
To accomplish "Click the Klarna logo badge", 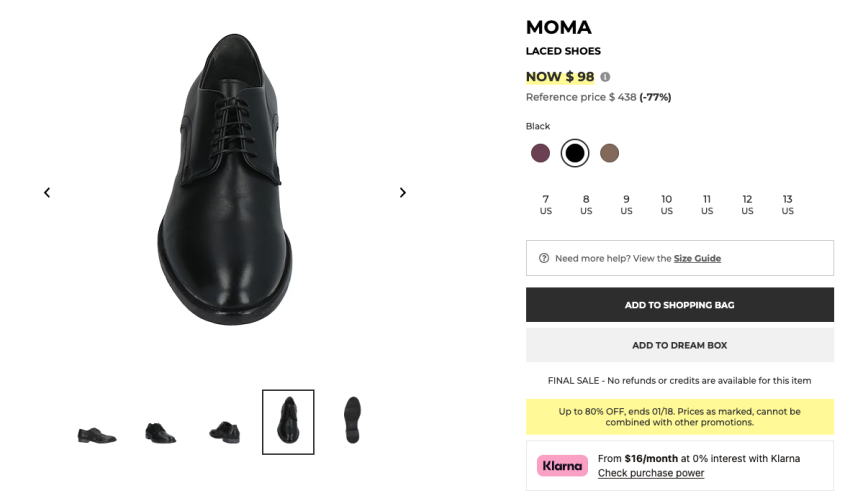I will click(x=562, y=466).
